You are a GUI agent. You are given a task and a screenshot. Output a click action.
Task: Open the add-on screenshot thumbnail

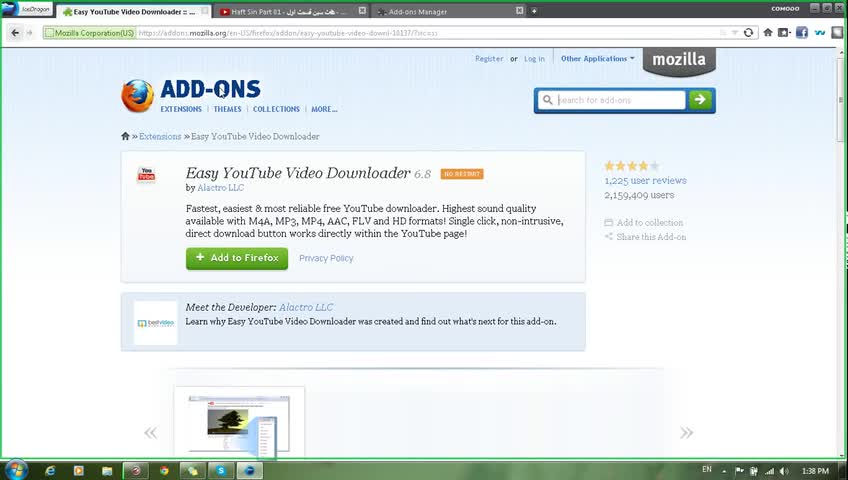point(239,423)
